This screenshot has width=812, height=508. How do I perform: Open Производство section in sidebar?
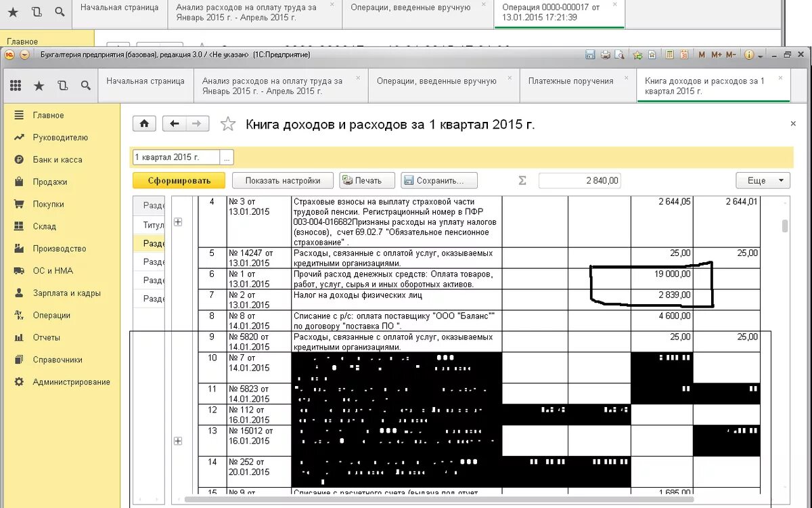60,249
